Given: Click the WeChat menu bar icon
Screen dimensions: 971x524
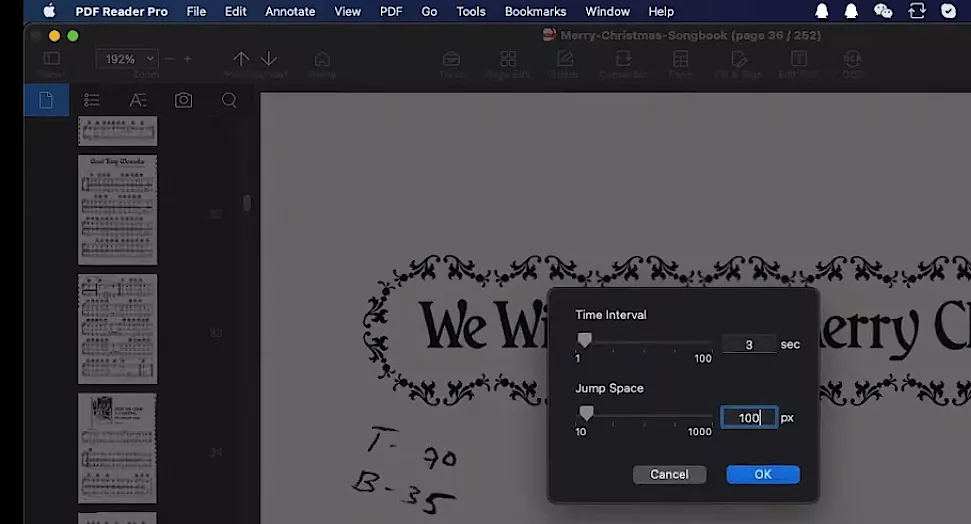Looking at the screenshot, I should point(882,11).
